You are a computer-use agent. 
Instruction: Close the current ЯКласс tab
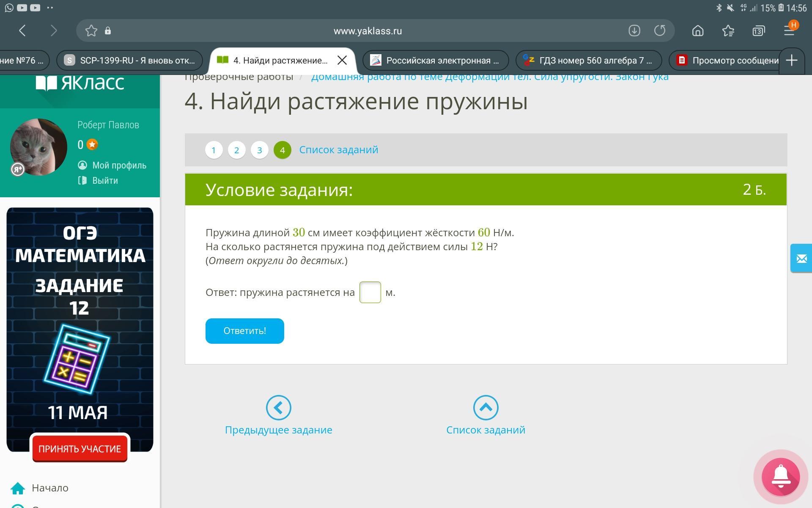coord(342,61)
